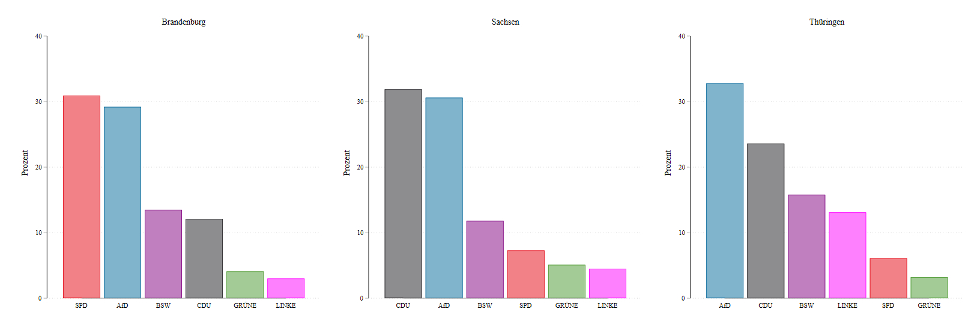Viewport: 980px width, 327px height.
Task: Select the magenta LINKE bar in Thüringen
Action: 847,255
